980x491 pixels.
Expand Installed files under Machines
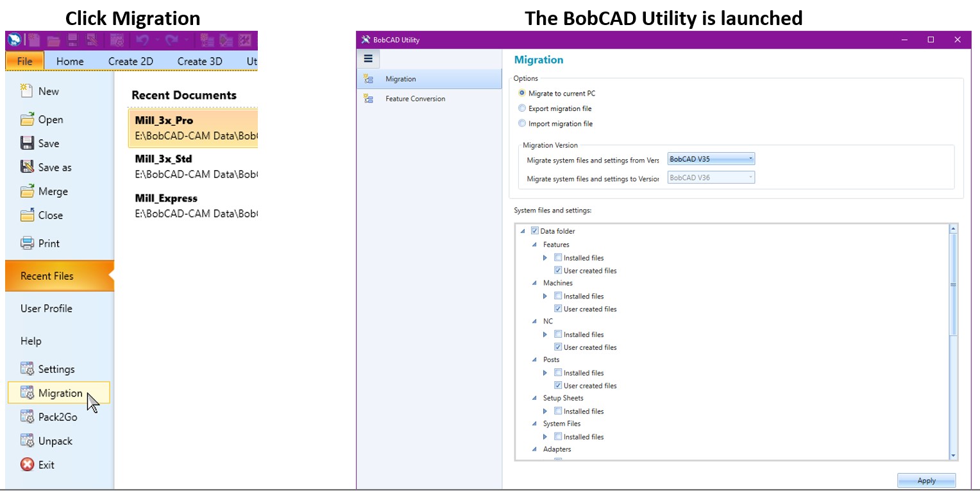pos(546,296)
